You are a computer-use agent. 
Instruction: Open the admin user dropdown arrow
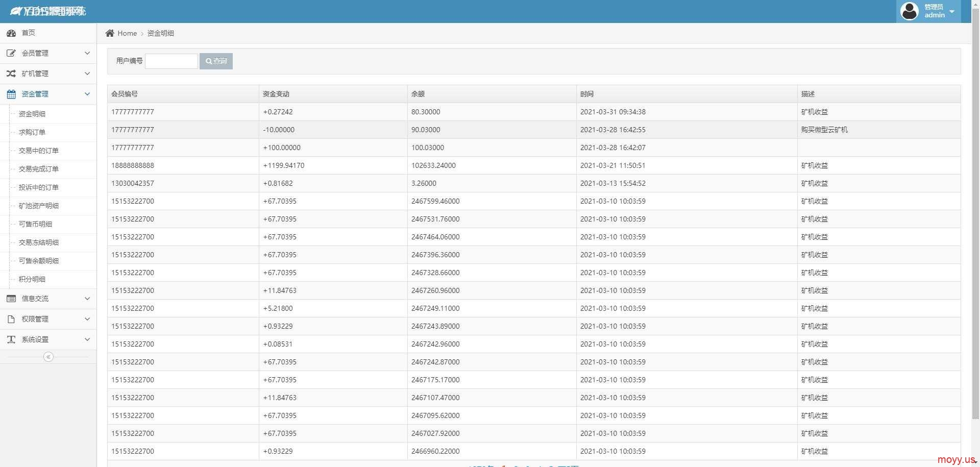(x=952, y=11)
